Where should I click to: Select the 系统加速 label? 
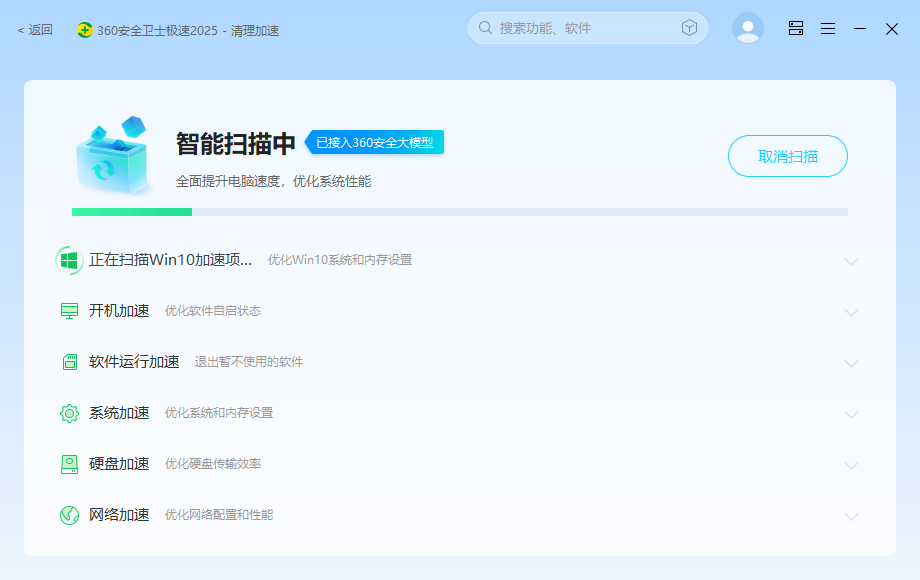point(119,413)
